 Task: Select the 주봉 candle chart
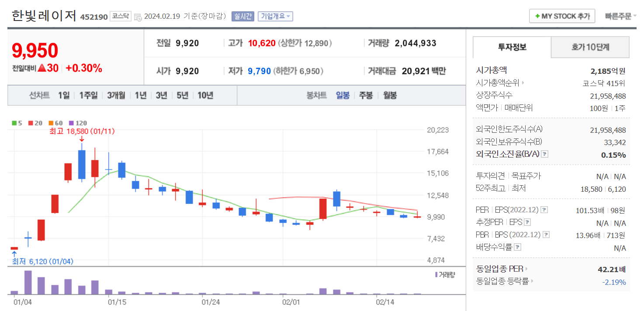coord(366,95)
